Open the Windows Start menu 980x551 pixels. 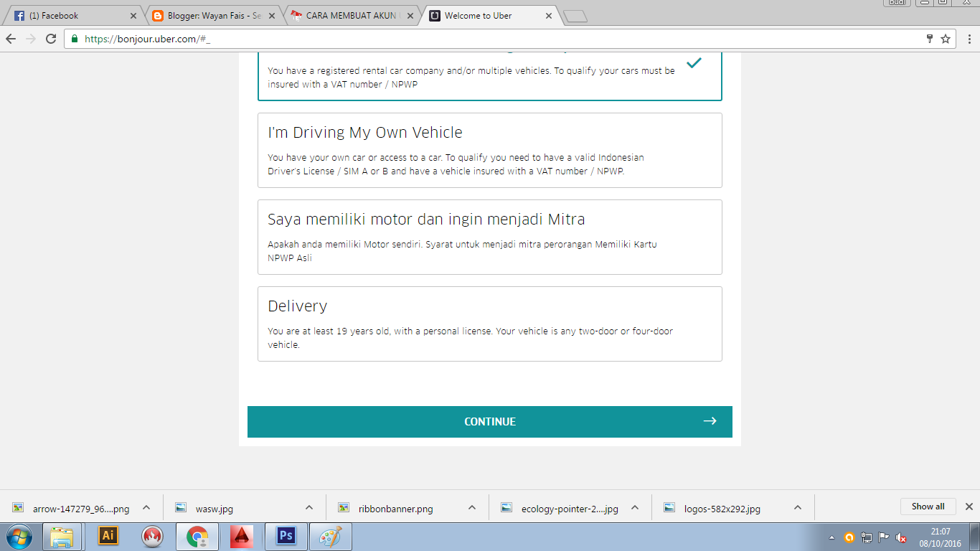click(x=19, y=536)
